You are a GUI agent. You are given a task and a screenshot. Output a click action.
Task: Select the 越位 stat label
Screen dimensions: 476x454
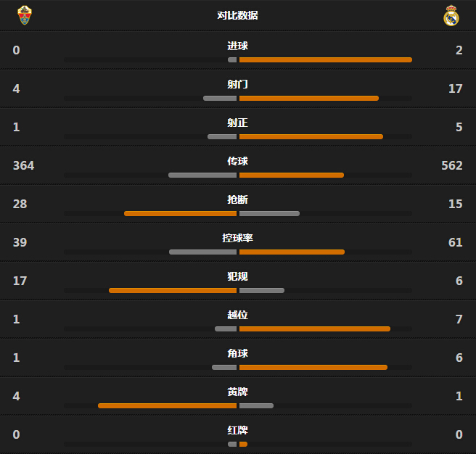click(238, 315)
